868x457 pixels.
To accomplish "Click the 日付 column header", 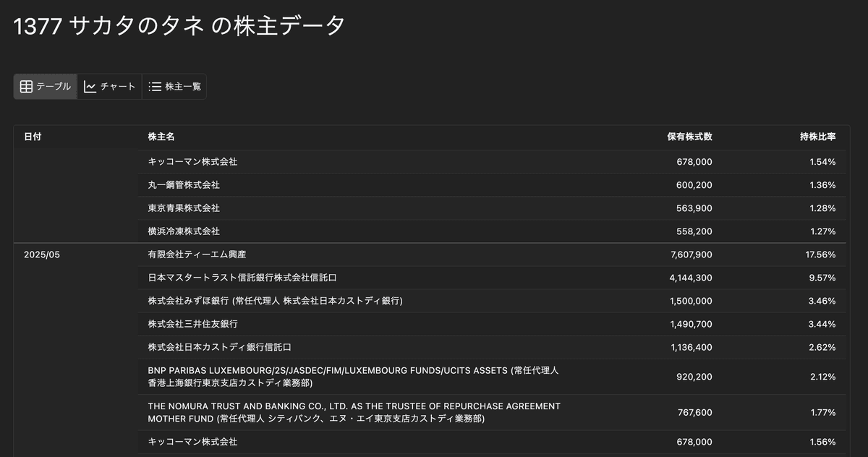I will (x=33, y=137).
